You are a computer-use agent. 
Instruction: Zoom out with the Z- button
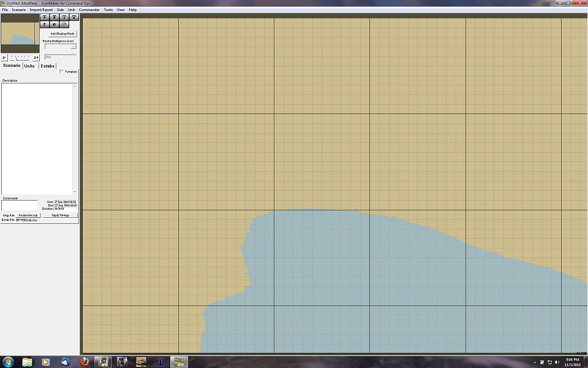coord(4,58)
